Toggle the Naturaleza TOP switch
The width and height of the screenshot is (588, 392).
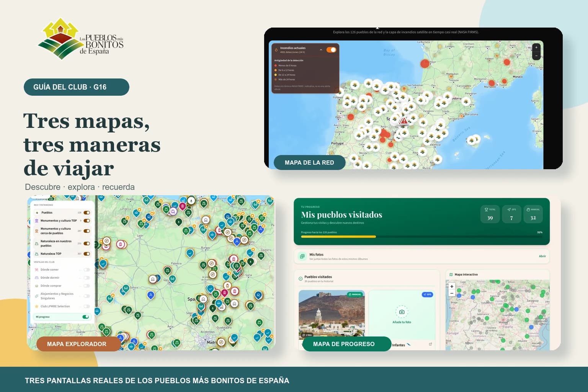[x=87, y=254]
